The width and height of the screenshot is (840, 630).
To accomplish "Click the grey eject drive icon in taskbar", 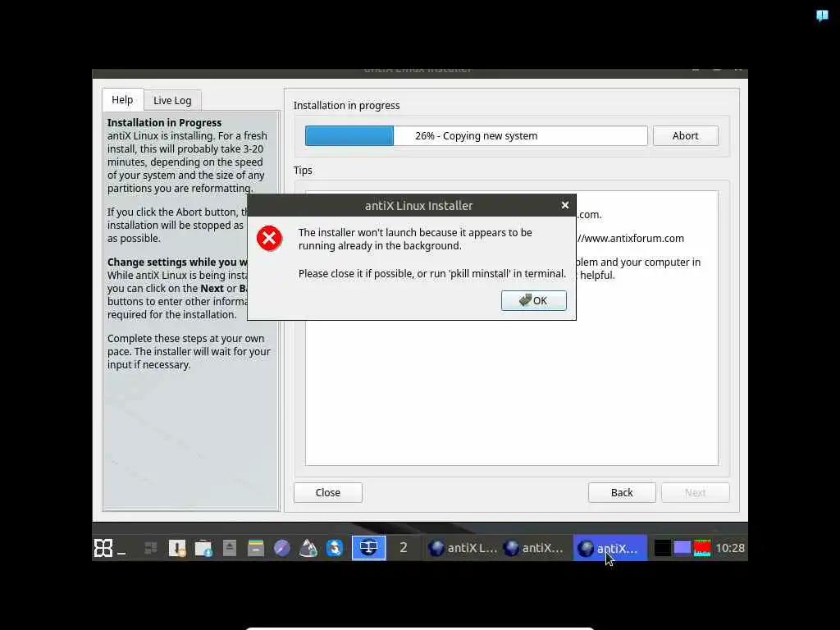I will (x=230, y=547).
